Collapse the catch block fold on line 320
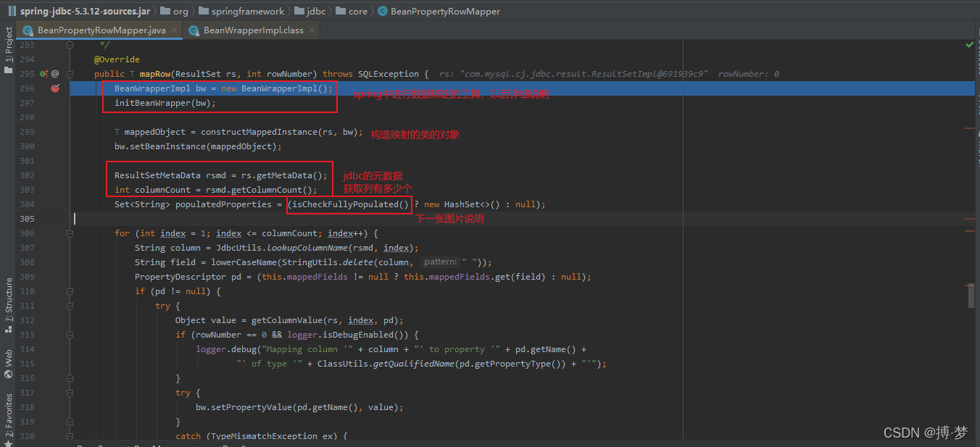Viewport: 980px width, 447px height. click(x=70, y=436)
